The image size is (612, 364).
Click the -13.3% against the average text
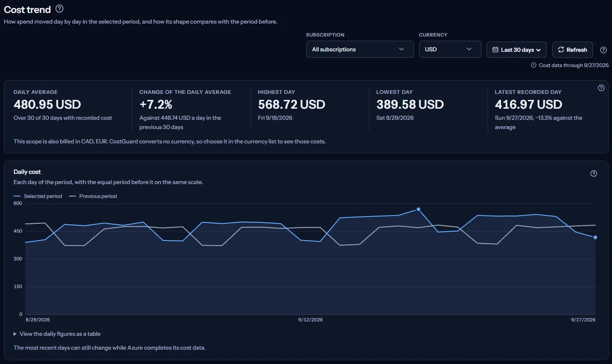tap(538, 123)
